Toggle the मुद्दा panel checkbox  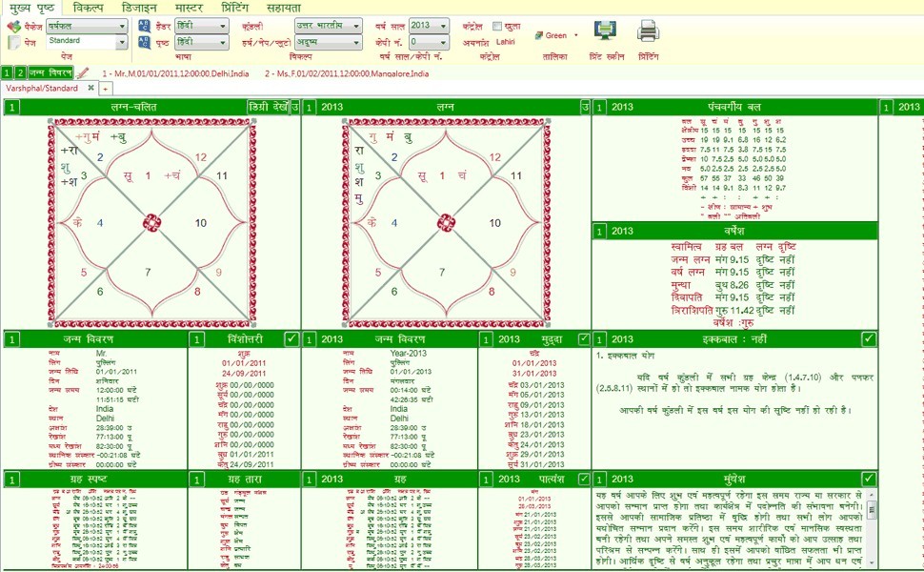pos(583,339)
